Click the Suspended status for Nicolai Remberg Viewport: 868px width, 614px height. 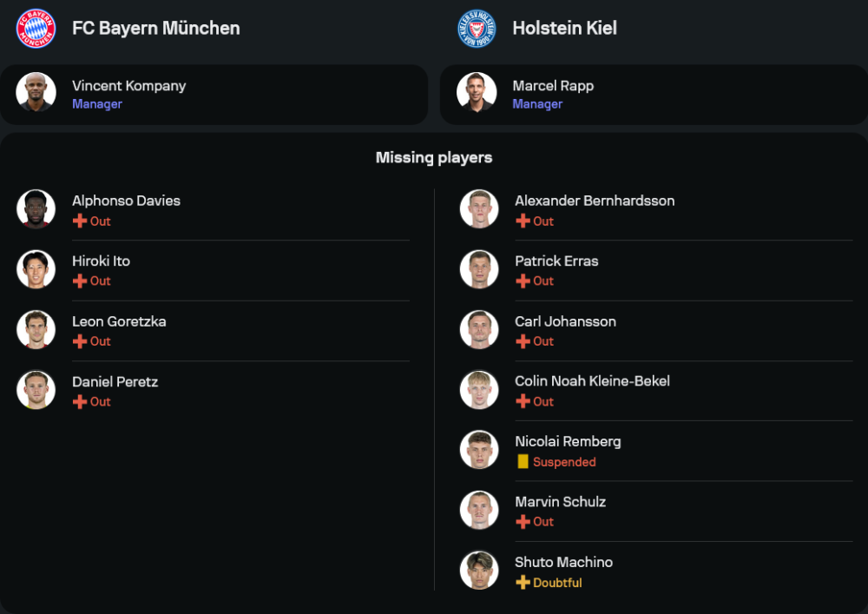[564, 462]
